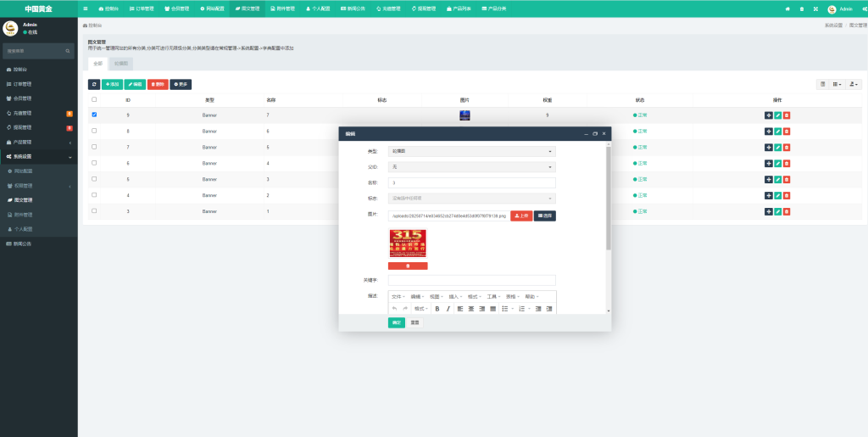Click the home icon in top-right header
Viewport: 868px width, 437px height.
787,8
